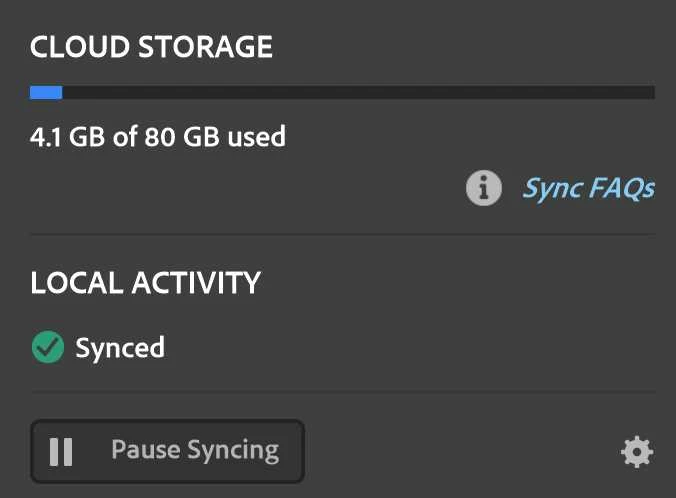Click the 4.1 GB of 80 GB used text
This screenshot has width=676, height=498.
coord(158,135)
